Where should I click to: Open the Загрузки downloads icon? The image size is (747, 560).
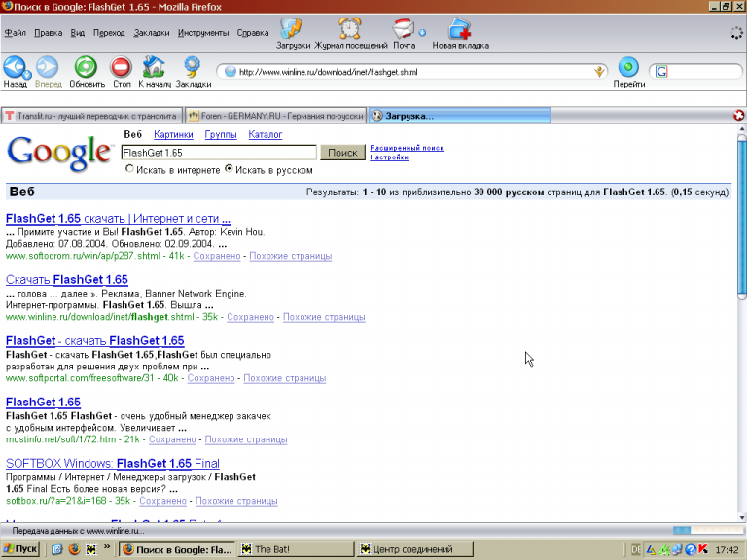click(291, 28)
